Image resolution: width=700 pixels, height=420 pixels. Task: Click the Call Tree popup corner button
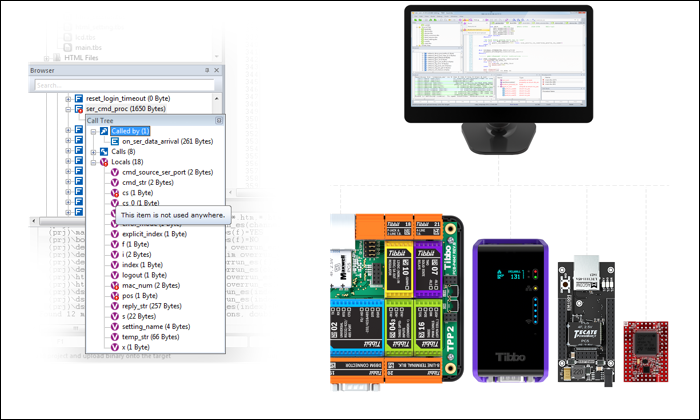pos(219,119)
